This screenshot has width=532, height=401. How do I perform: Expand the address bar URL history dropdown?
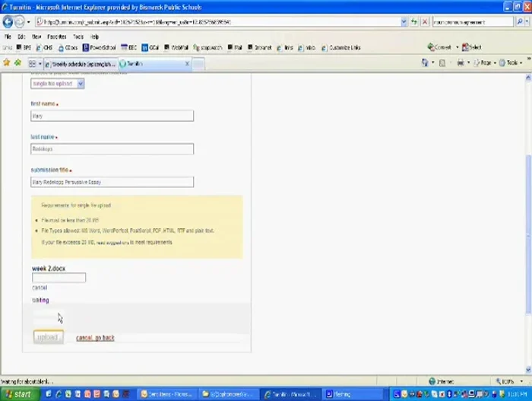tap(404, 22)
